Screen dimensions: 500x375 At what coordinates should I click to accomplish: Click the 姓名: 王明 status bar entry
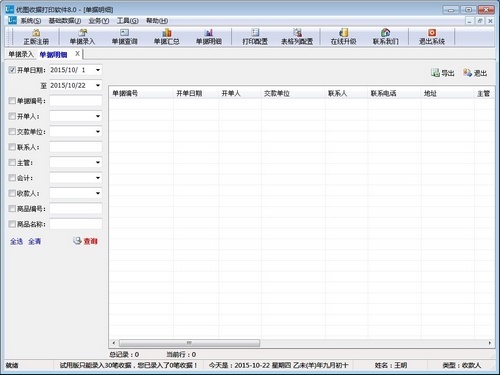391,365
